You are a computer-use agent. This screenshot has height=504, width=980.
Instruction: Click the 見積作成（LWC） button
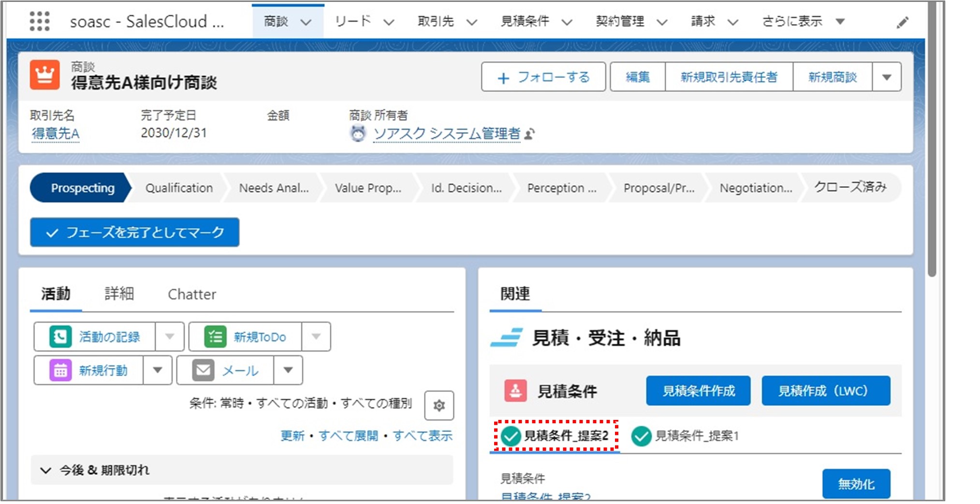coord(826,390)
